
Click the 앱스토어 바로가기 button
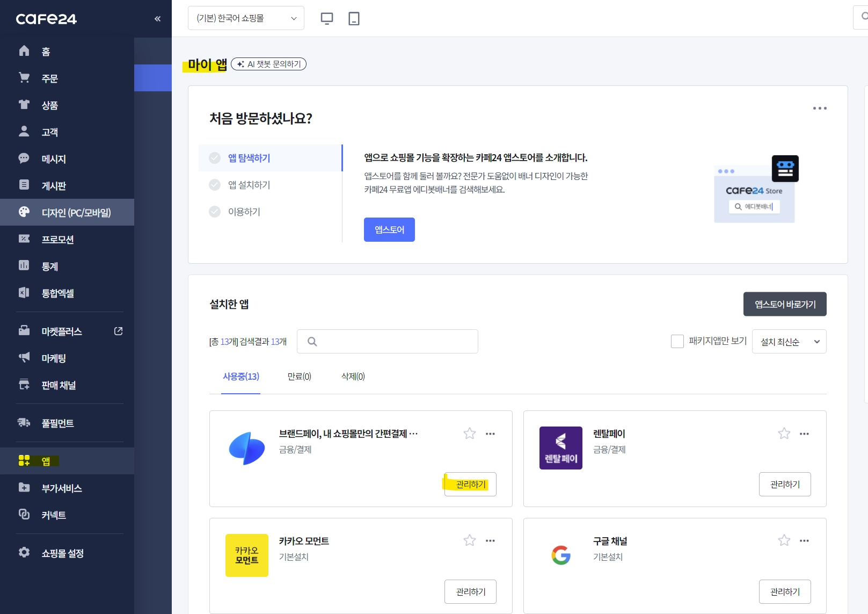point(785,304)
